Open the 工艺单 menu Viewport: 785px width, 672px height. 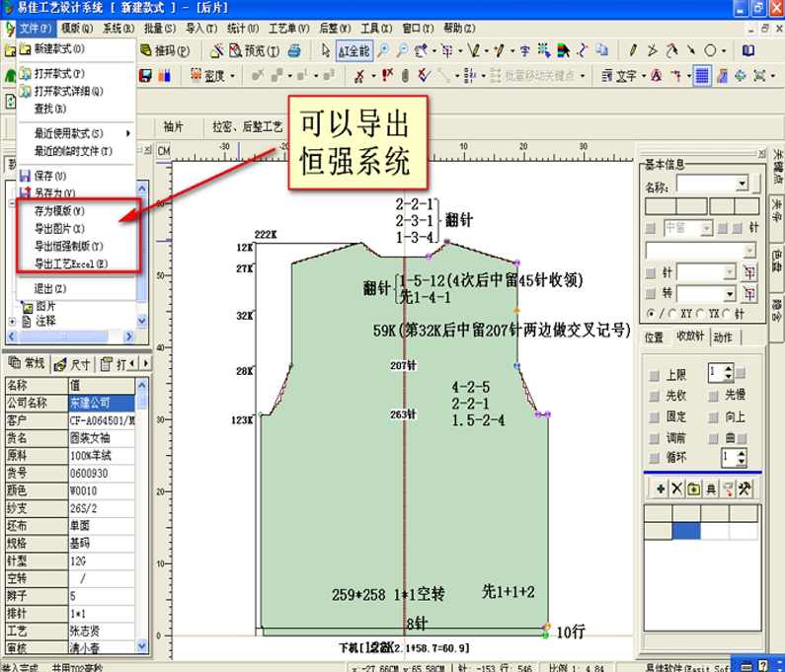289,28
